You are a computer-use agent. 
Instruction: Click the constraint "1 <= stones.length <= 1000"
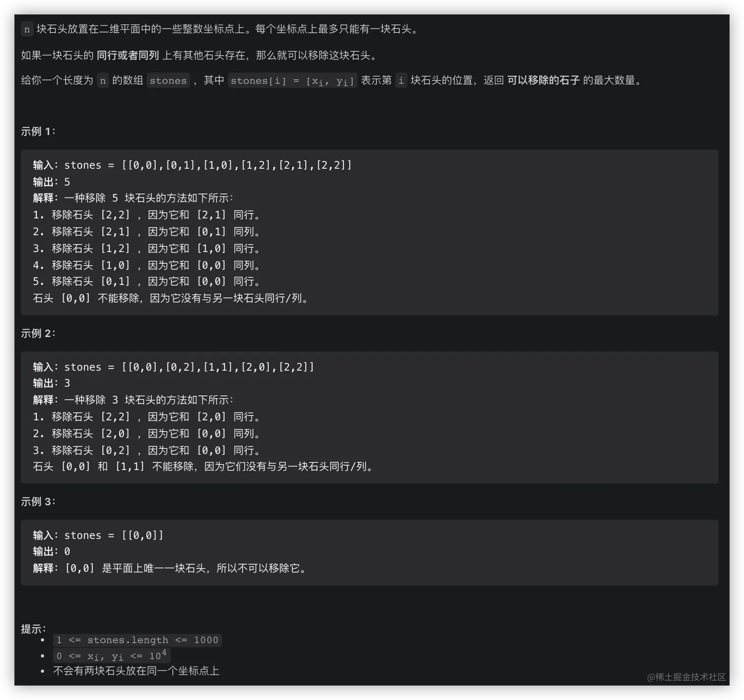click(x=137, y=640)
